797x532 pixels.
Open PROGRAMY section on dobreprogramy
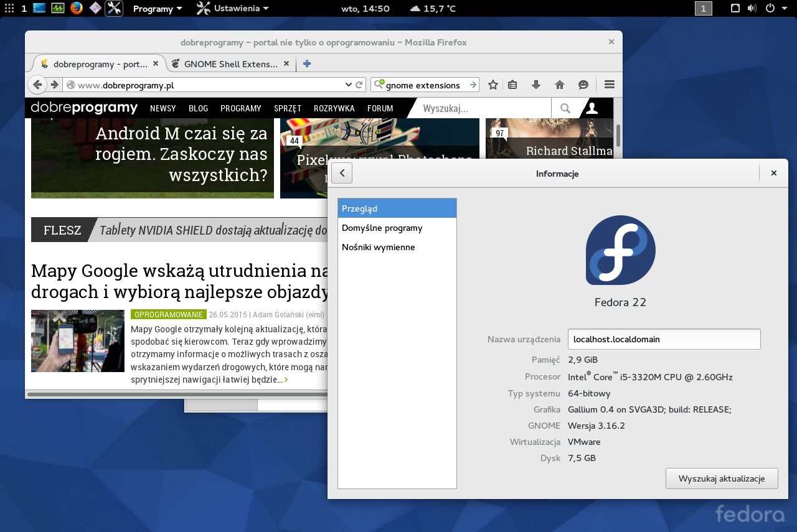click(x=241, y=108)
